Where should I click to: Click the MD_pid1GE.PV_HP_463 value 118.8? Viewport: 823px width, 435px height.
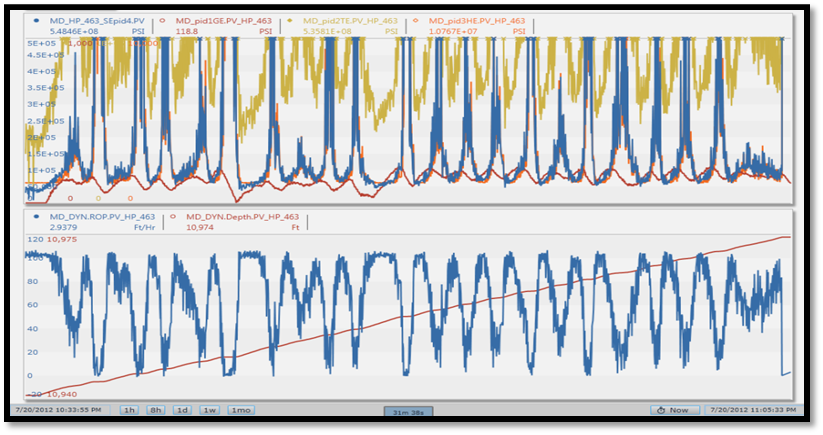pos(186,31)
